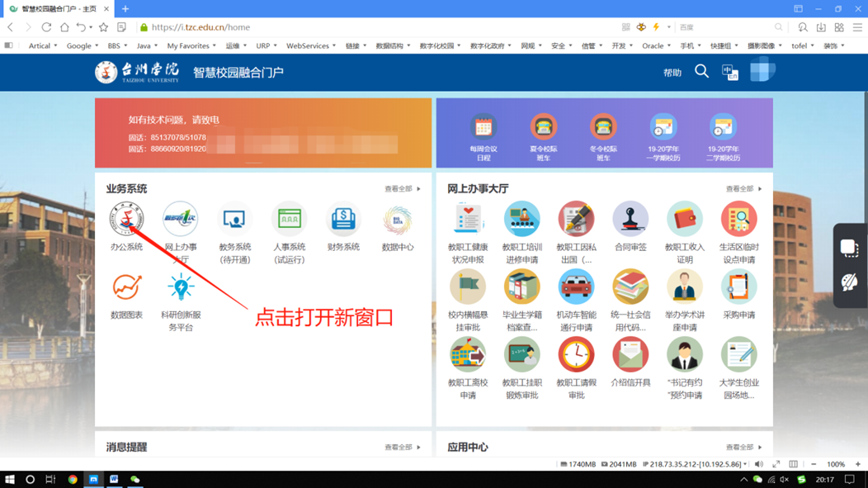Open the 数字化校园 bookmarks folder dropdown
The height and width of the screenshot is (488, 868).
pyautogui.click(x=441, y=46)
